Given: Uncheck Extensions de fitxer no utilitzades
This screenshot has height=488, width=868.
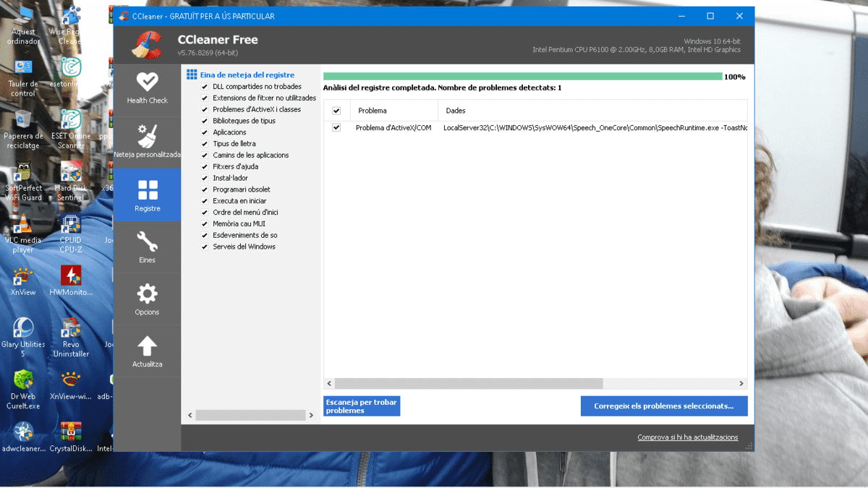Looking at the screenshot, I should pyautogui.click(x=205, y=98).
